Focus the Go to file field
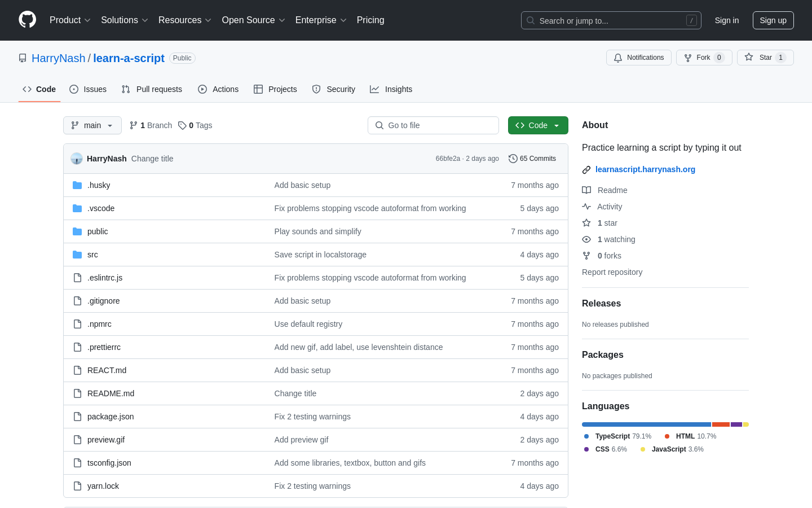This screenshot has height=508, width=812. point(433,125)
